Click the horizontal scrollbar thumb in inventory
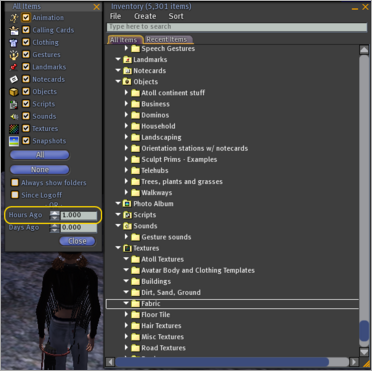 [x=222, y=362]
